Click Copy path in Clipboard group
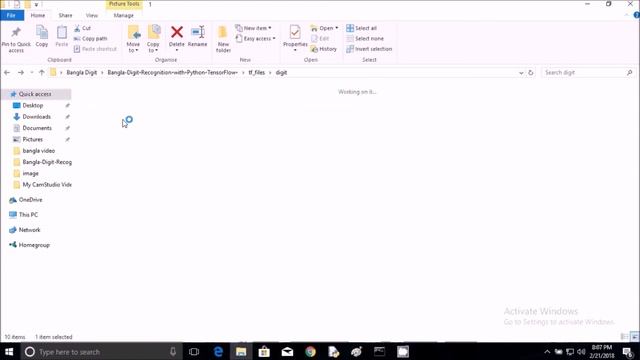The image size is (640, 360). [x=91, y=38]
